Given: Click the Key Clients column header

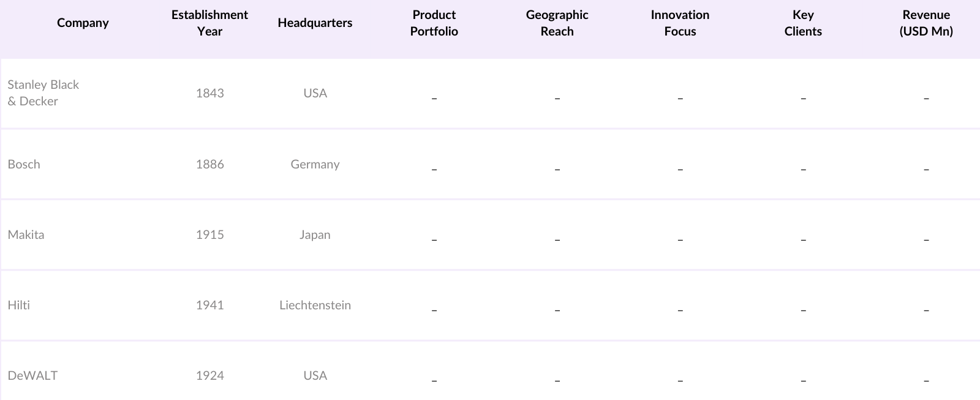Looking at the screenshot, I should click(x=803, y=23).
